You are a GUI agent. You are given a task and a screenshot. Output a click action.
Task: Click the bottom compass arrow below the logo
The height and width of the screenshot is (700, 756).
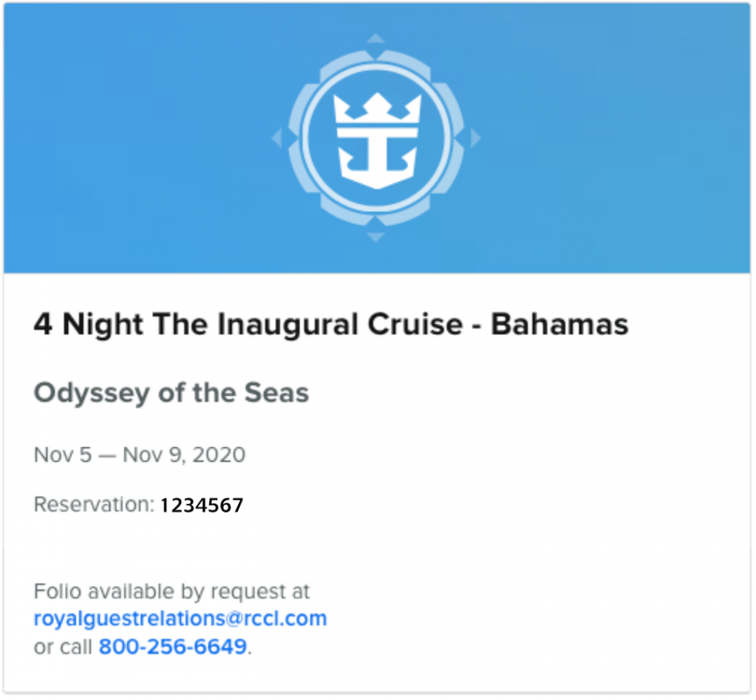[x=375, y=237]
